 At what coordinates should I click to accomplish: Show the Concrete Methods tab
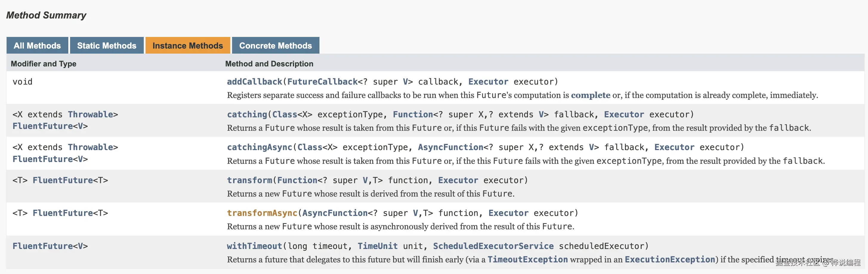[275, 46]
